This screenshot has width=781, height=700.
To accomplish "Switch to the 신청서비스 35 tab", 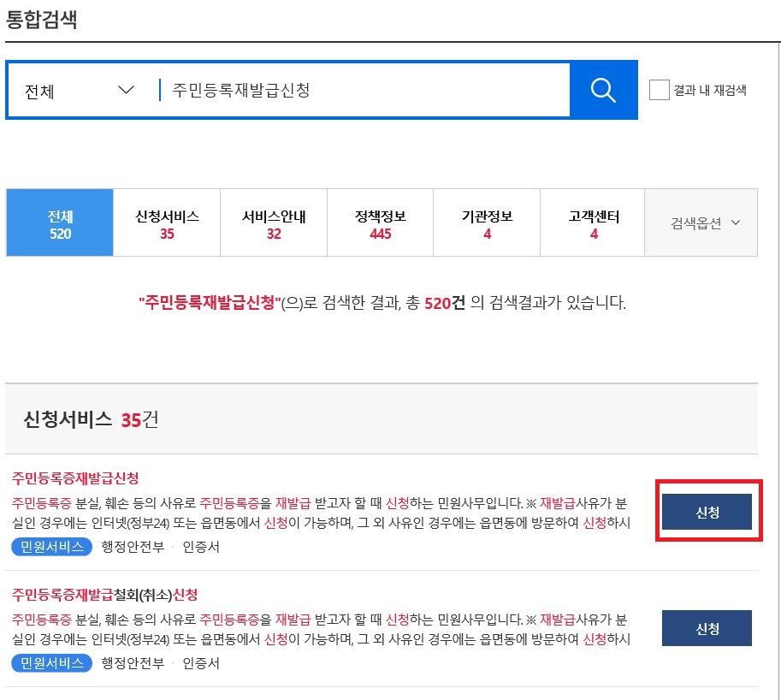I will pyautogui.click(x=167, y=222).
